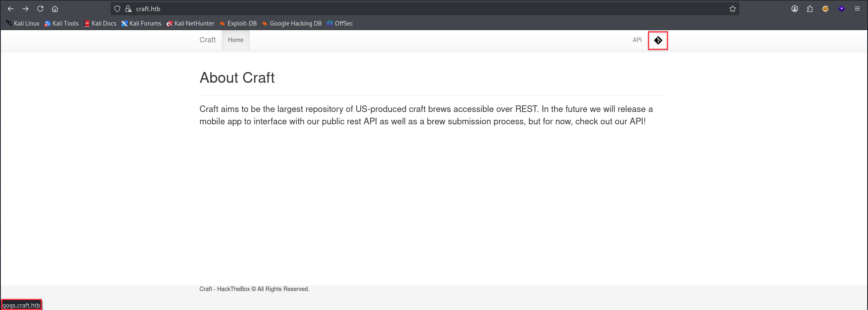
Task: Click the Craft brand link
Action: coord(207,40)
